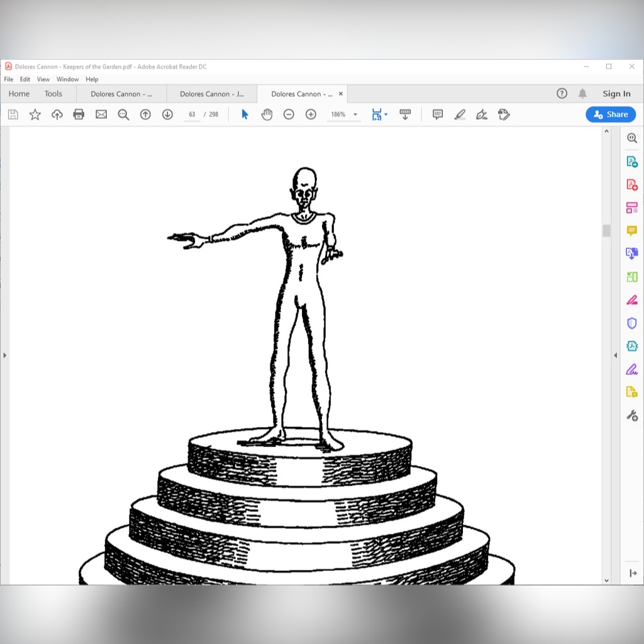Switch to the Home tab

coord(19,94)
